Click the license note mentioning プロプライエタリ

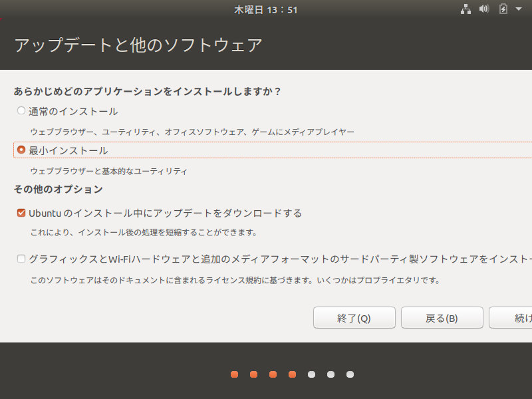click(235, 280)
